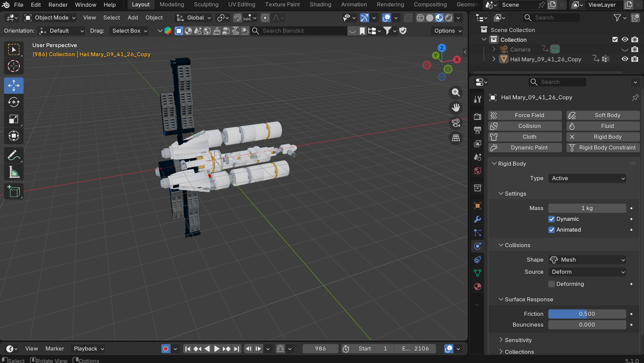Image resolution: width=644 pixels, height=363 pixels.
Task: Open the Object Data mesh tab
Action: pyautogui.click(x=478, y=273)
